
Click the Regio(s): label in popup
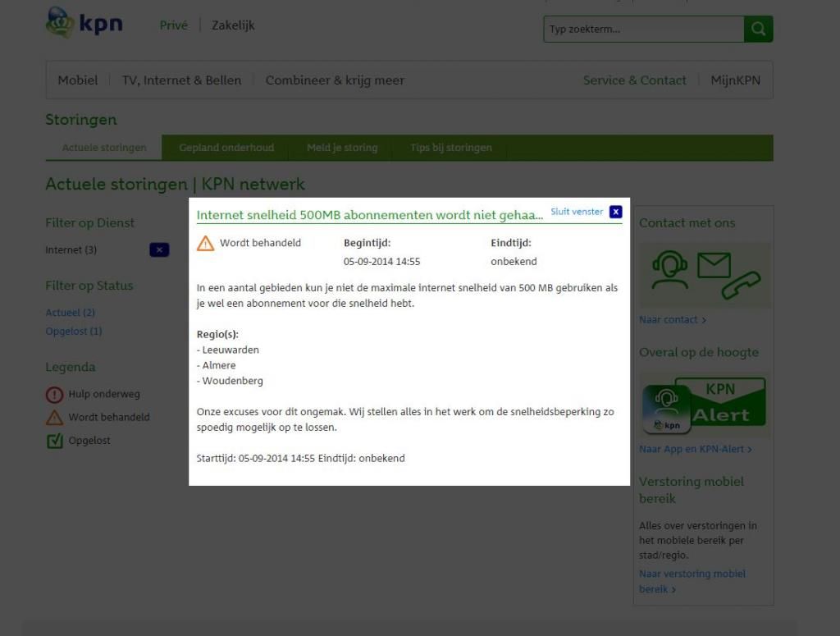(x=217, y=334)
